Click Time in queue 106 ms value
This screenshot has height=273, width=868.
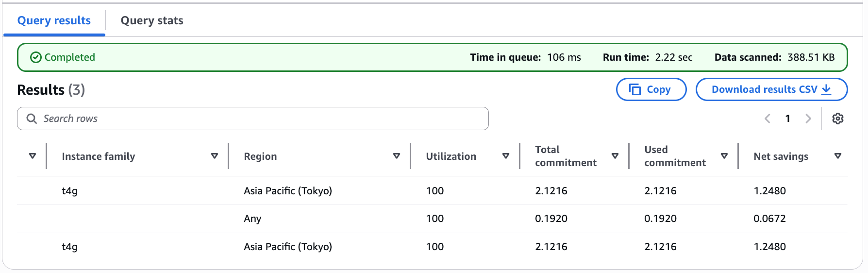coord(564,57)
